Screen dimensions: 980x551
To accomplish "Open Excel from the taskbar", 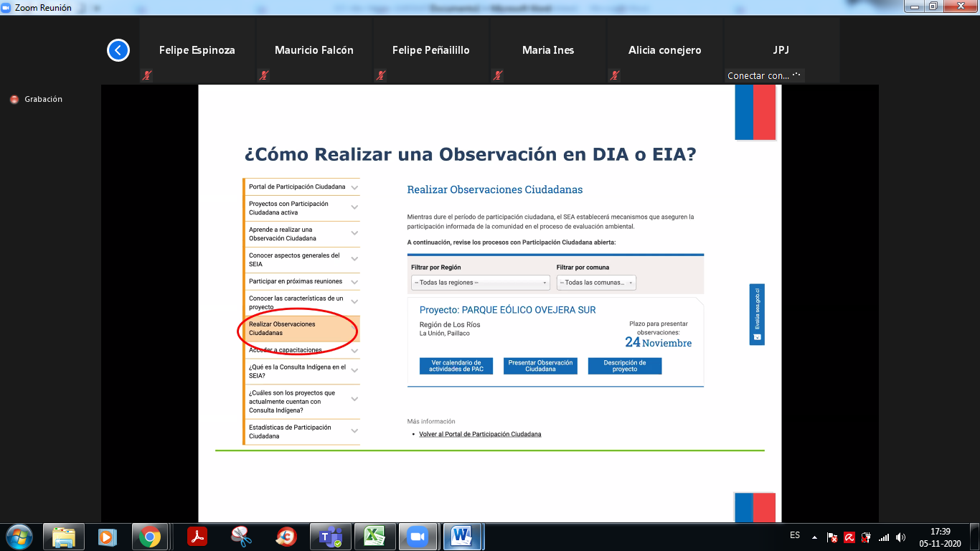I will [374, 537].
